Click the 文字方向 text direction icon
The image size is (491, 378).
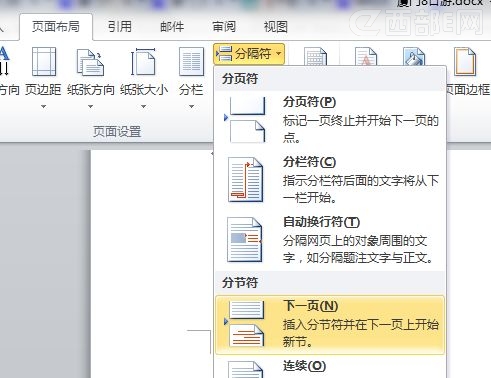click(x=4, y=62)
